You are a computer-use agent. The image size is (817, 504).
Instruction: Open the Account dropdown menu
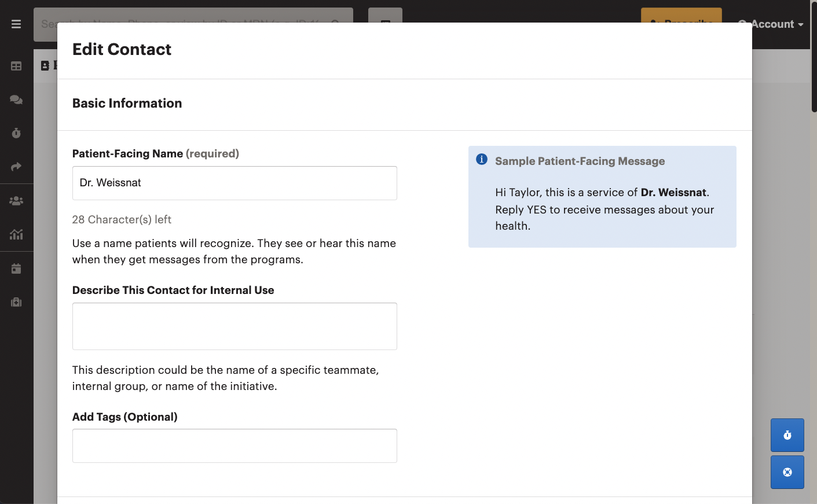[771, 24]
